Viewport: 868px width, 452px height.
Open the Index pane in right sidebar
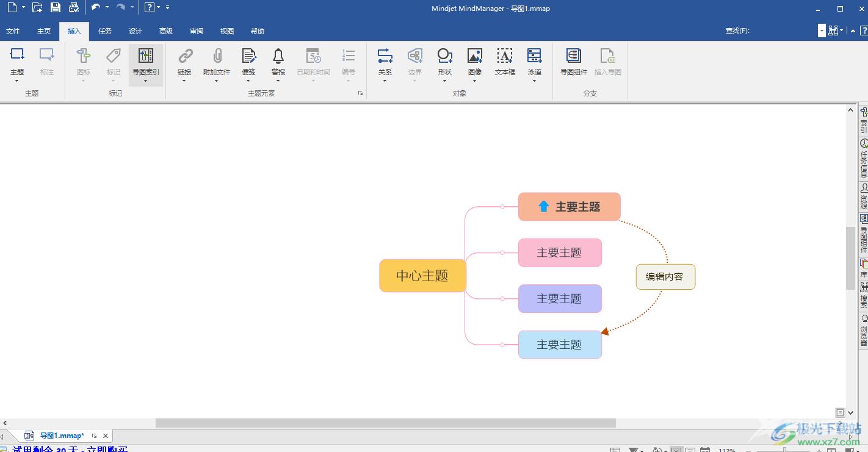tap(864, 120)
